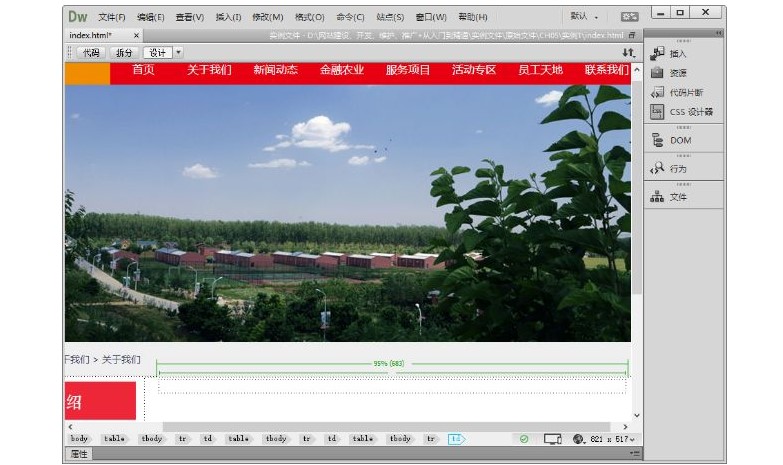This screenshot has width=783, height=465.
Task: Click the device preview icon in status bar
Action: click(552, 439)
